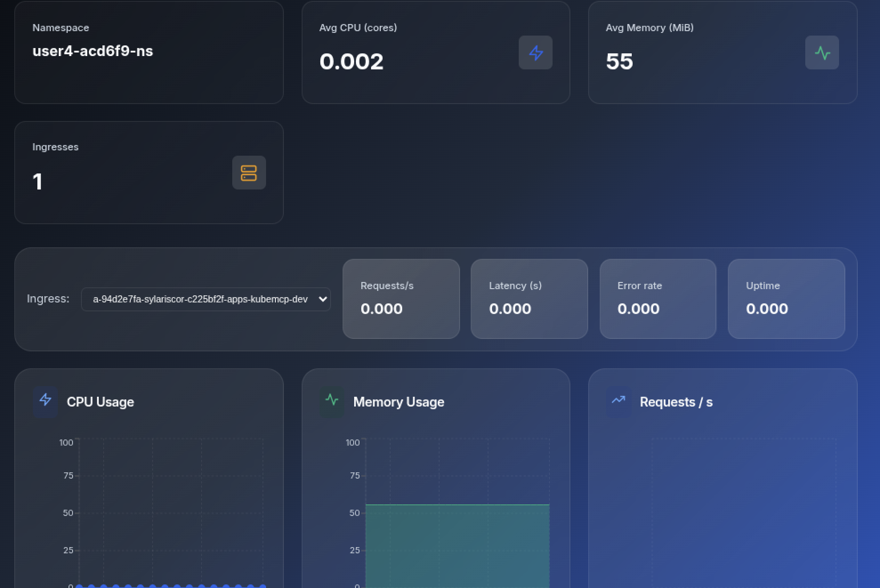Click the orange server icon in the Ingresses card

pos(249,173)
